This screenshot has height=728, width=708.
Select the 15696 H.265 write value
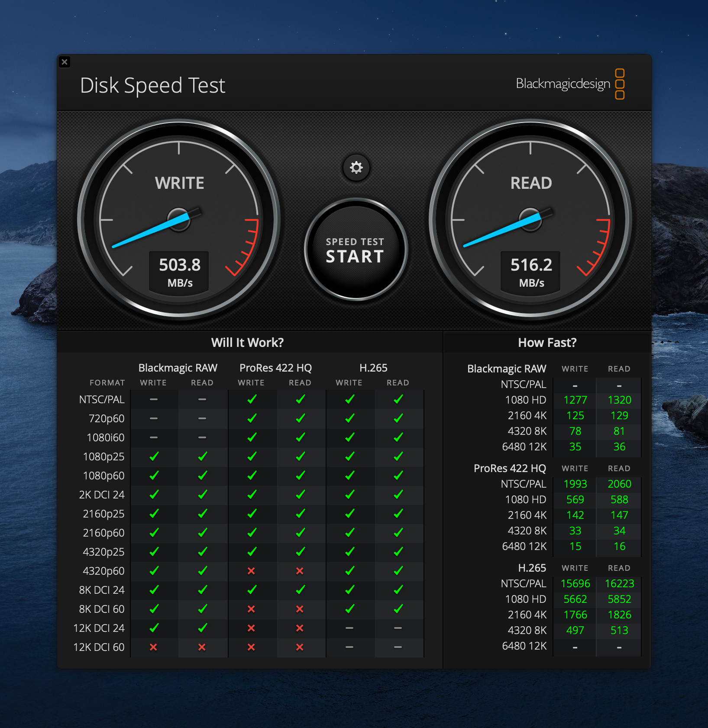[x=575, y=583]
